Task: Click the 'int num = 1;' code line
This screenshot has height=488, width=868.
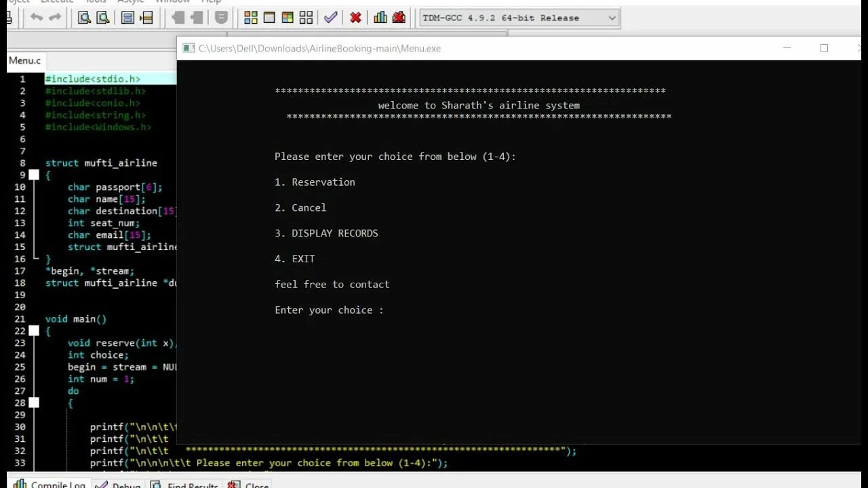Action: 101,379
